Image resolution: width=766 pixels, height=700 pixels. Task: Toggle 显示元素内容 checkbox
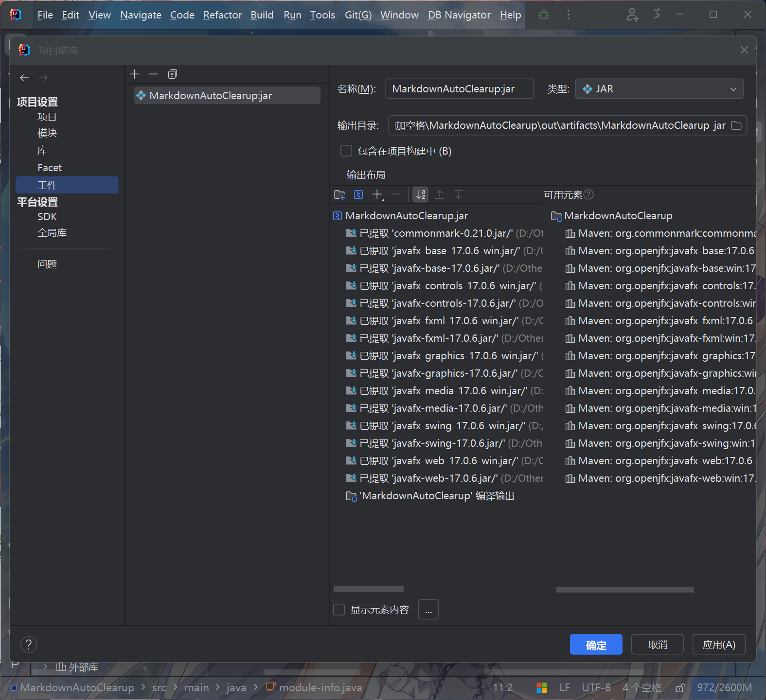[x=339, y=610]
